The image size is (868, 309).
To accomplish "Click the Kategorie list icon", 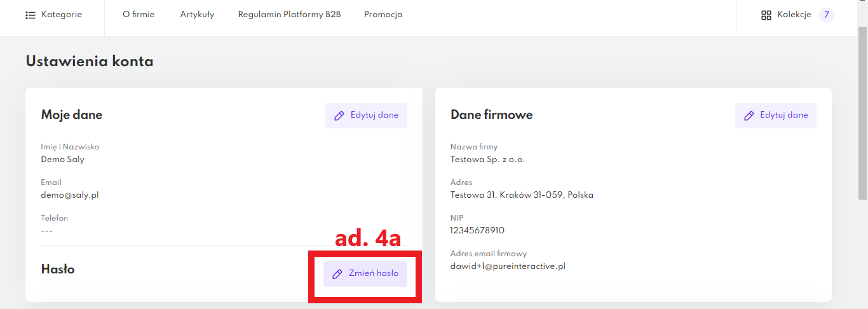I will [31, 15].
